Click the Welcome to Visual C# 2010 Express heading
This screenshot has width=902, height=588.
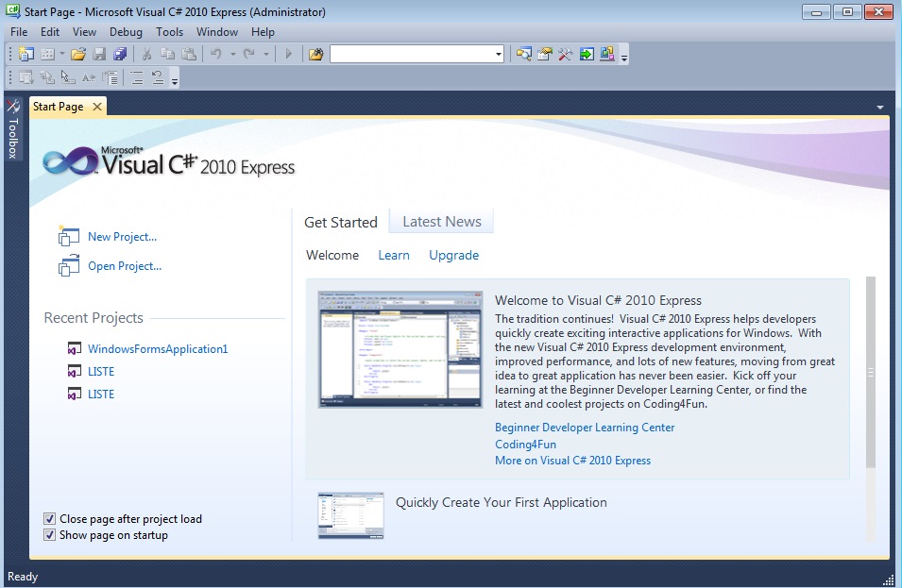(598, 300)
